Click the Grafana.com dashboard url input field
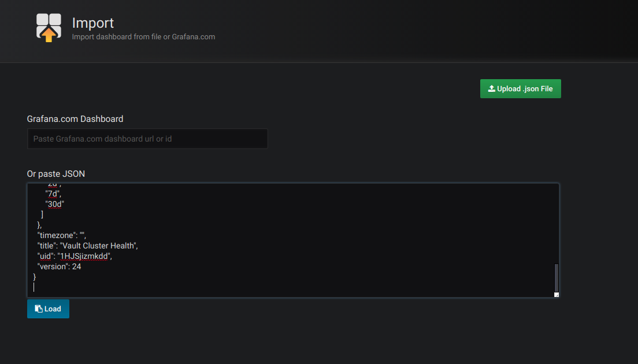Viewport: 638px width, 364px height. tap(147, 139)
